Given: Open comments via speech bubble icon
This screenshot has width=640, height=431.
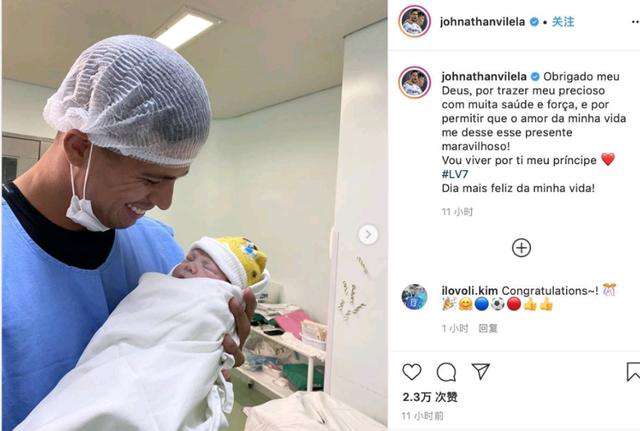Looking at the screenshot, I should coord(446,372).
